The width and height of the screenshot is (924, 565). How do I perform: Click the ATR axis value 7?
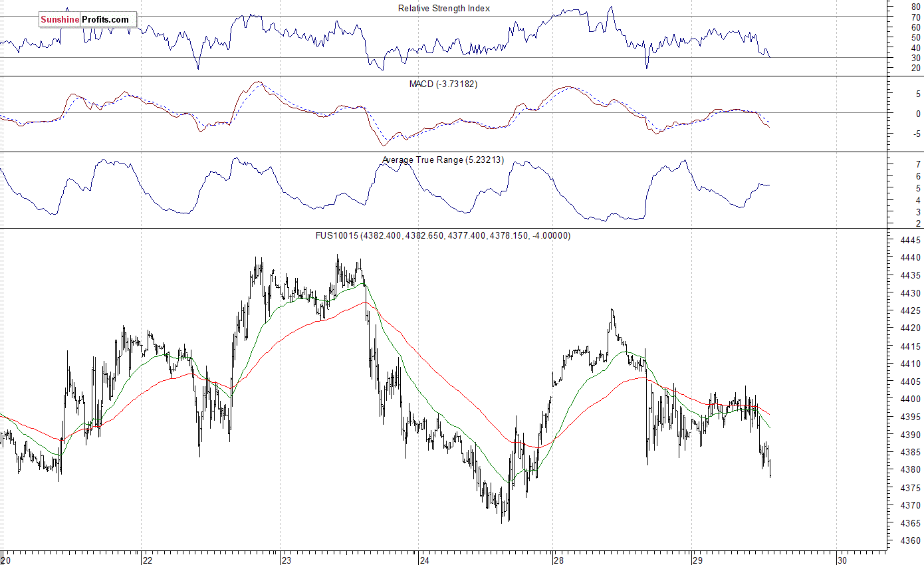918,165
